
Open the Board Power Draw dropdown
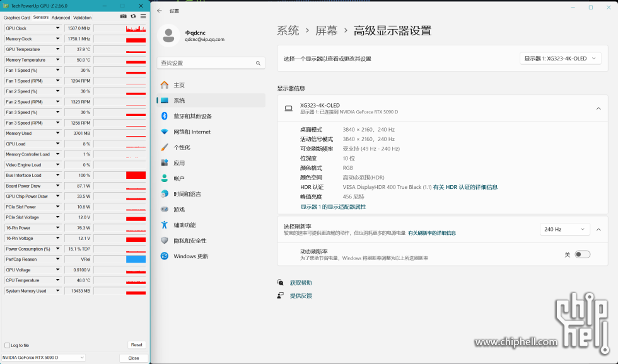point(57,186)
